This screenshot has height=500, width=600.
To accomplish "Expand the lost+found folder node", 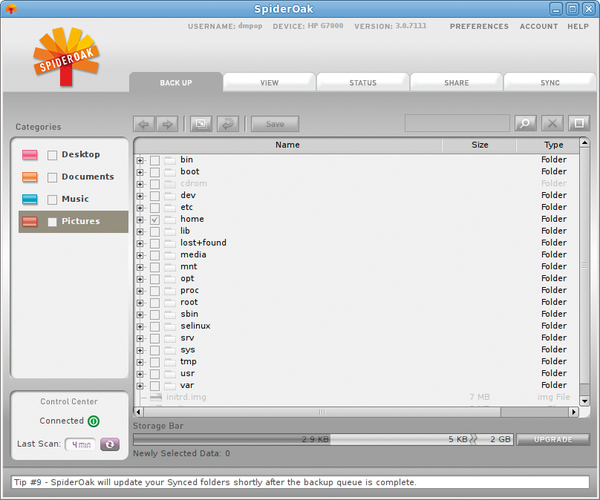I will (140, 243).
